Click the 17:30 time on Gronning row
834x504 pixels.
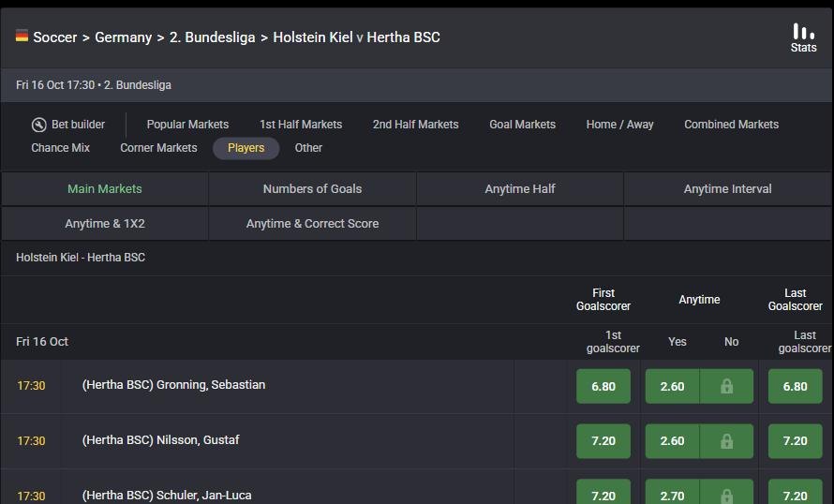pyautogui.click(x=31, y=385)
